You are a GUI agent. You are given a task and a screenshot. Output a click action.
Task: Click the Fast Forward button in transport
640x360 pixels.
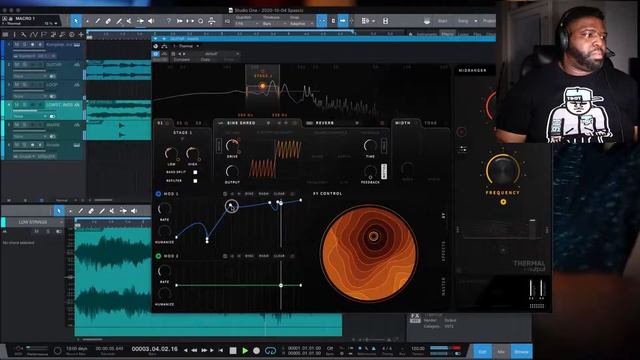point(204,350)
